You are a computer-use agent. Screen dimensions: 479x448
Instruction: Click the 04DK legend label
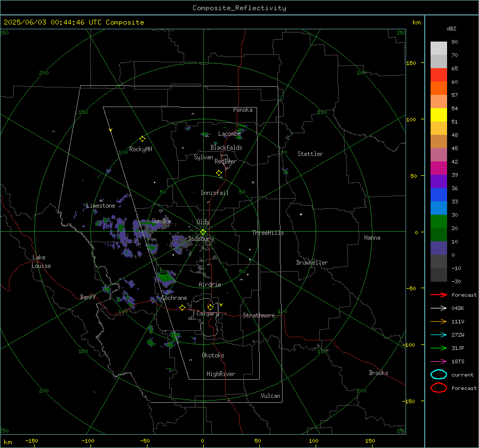458,308
